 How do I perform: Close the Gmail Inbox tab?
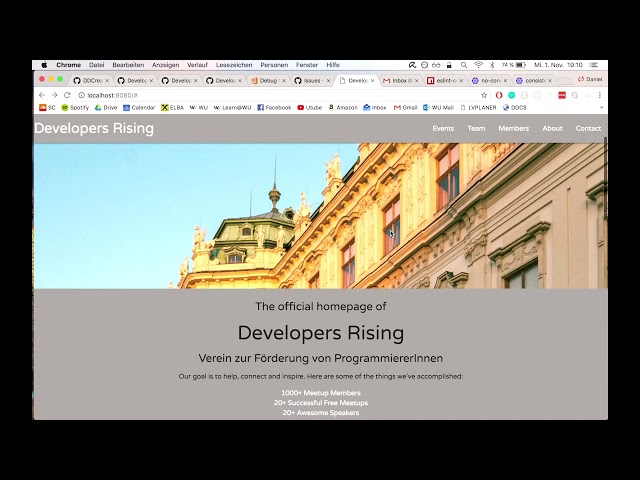(417, 81)
